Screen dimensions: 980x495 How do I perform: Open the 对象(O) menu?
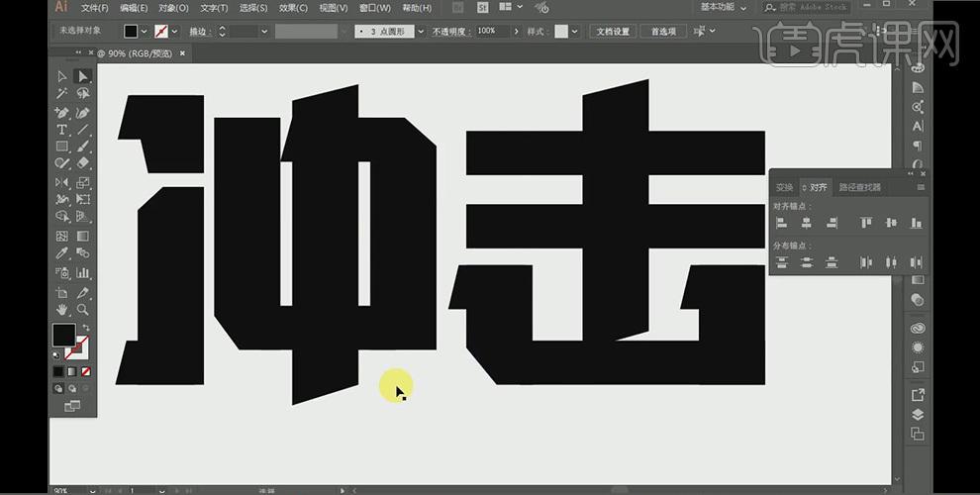(x=174, y=8)
